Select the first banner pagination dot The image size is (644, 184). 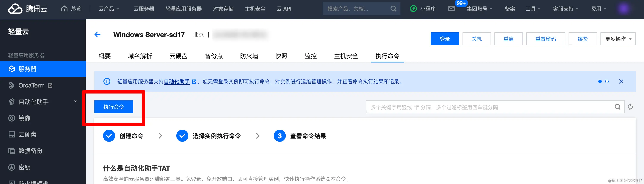(600, 81)
